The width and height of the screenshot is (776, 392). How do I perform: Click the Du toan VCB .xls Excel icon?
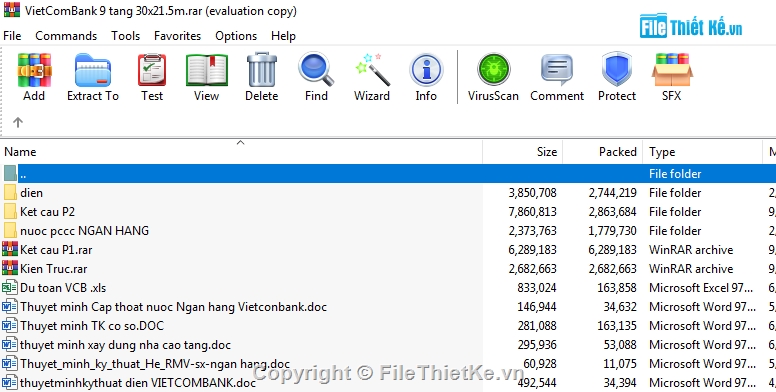point(10,288)
